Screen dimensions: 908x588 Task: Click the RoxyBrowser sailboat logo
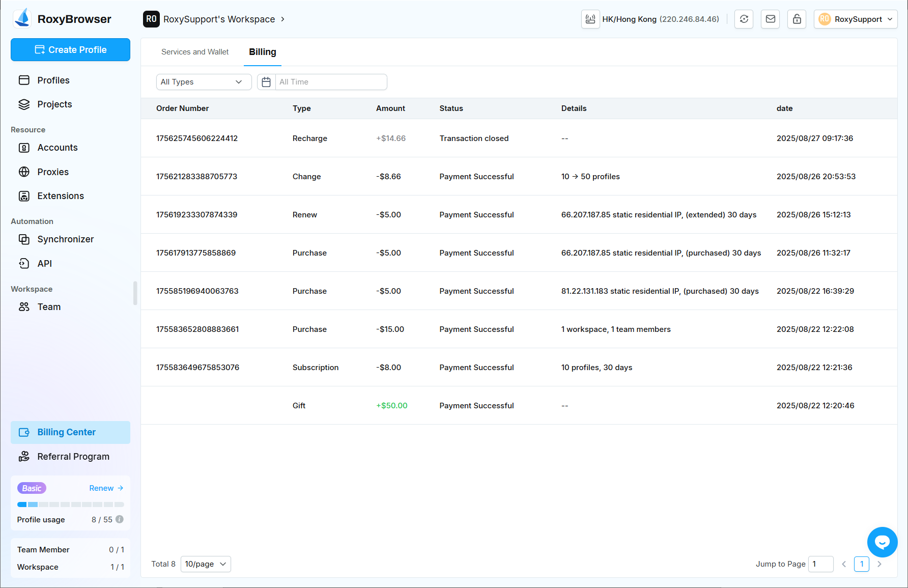pyautogui.click(x=22, y=18)
